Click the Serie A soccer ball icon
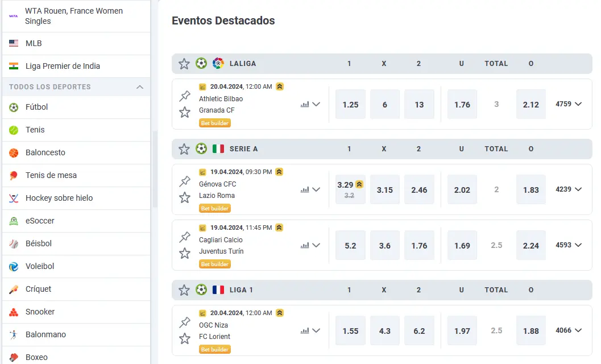 [201, 149]
